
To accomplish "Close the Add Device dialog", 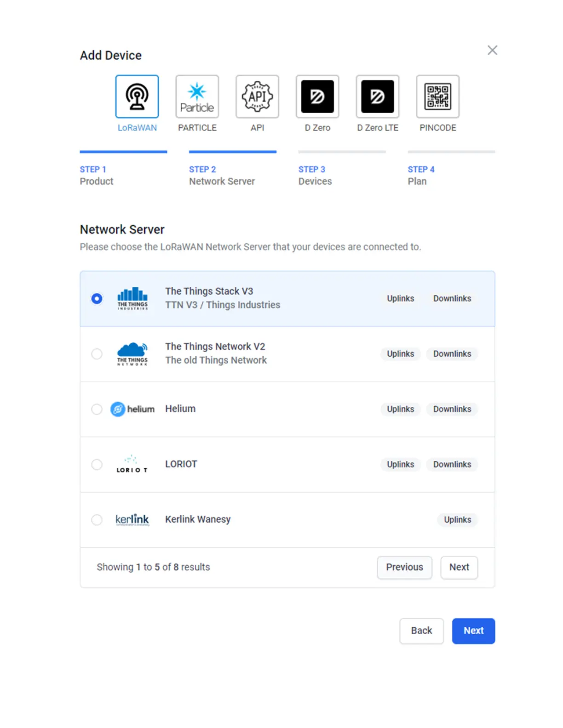I will pyautogui.click(x=493, y=50).
